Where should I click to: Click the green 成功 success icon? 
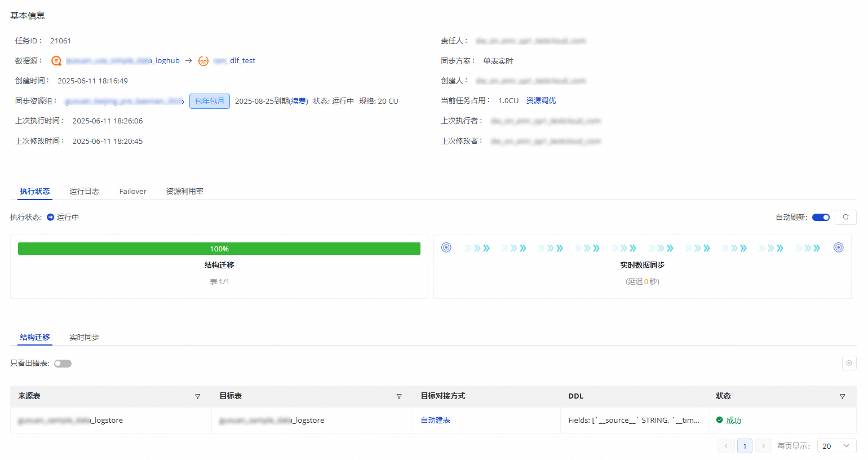click(720, 420)
